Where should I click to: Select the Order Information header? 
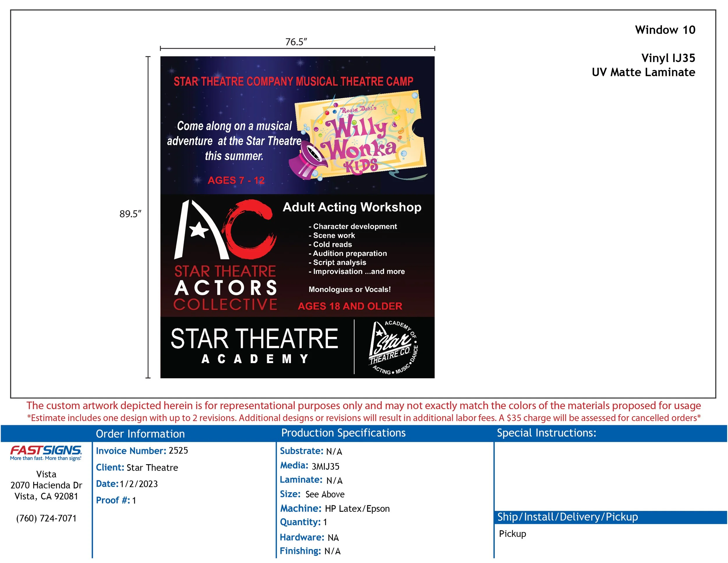point(140,434)
